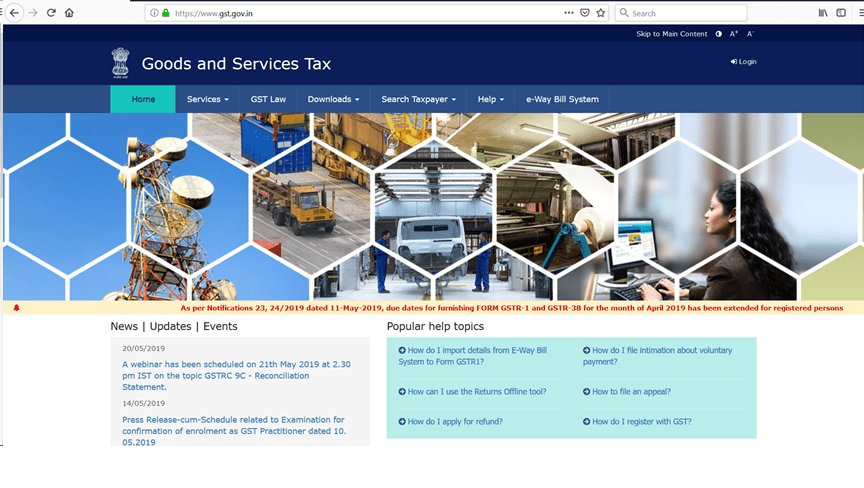Click the Goods and Services Tax title
Viewport: 864px width, 488px height.
click(236, 63)
